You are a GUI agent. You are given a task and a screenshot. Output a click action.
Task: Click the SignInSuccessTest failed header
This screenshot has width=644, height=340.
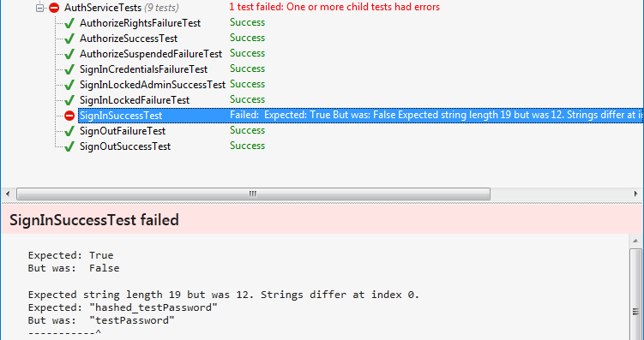pyautogui.click(x=94, y=220)
